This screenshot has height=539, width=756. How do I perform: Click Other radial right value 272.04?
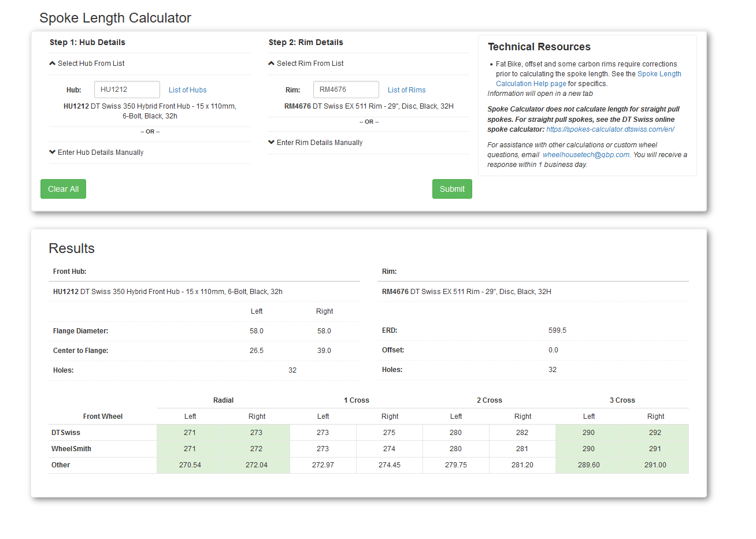[257, 465]
